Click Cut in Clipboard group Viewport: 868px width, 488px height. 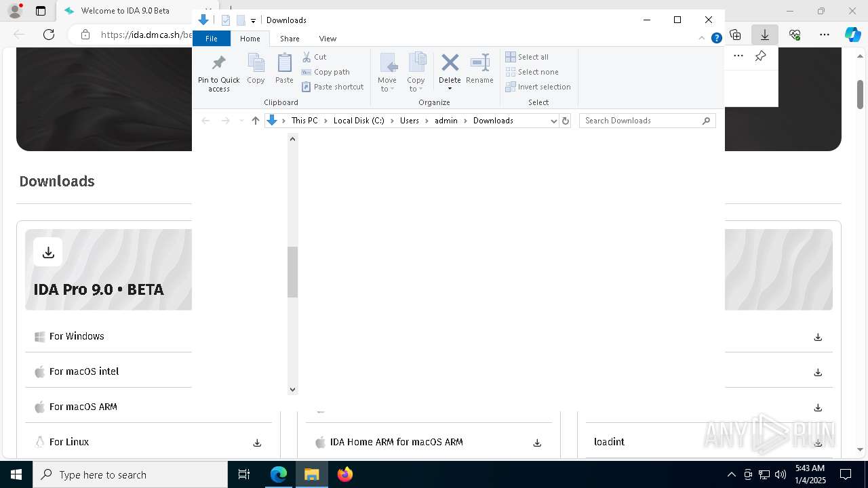(x=314, y=57)
